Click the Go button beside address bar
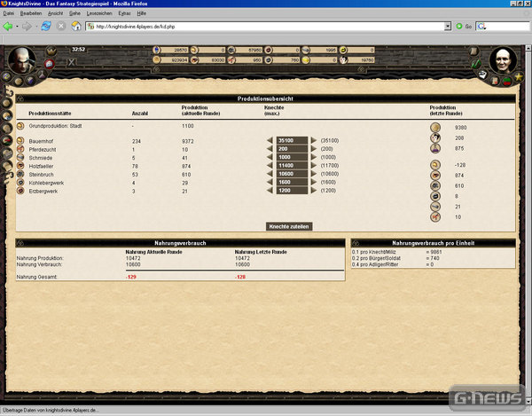This screenshot has width=532, height=416. pyautogui.click(x=462, y=27)
